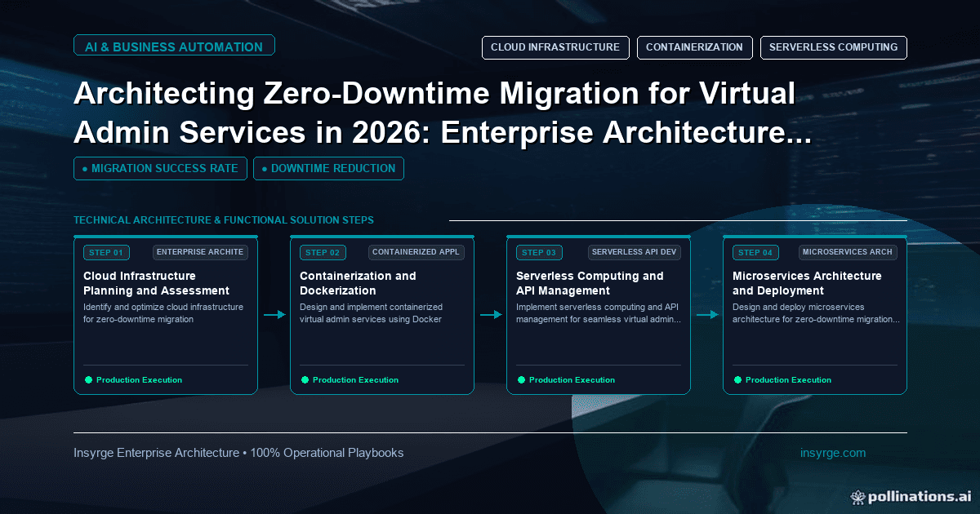This screenshot has height=514, width=980.
Task: Click the MICROSERVICES ARCH label in step 04
Action: pyautogui.click(x=848, y=252)
